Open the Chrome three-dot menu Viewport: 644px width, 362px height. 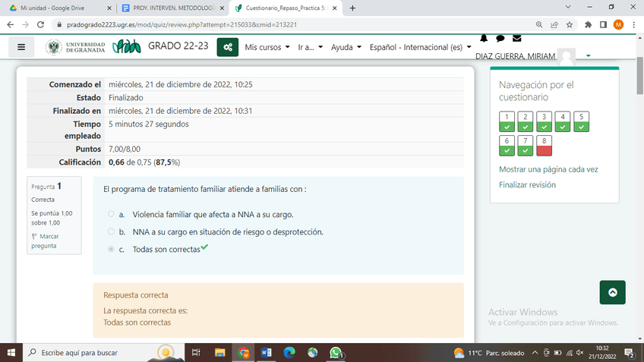pos(634,24)
